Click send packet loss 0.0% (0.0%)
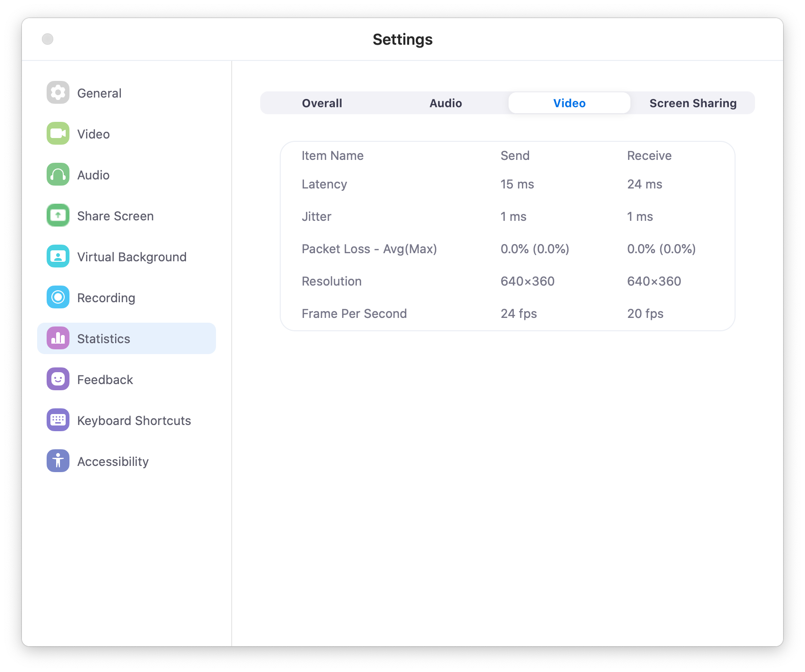 pos(535,249)
